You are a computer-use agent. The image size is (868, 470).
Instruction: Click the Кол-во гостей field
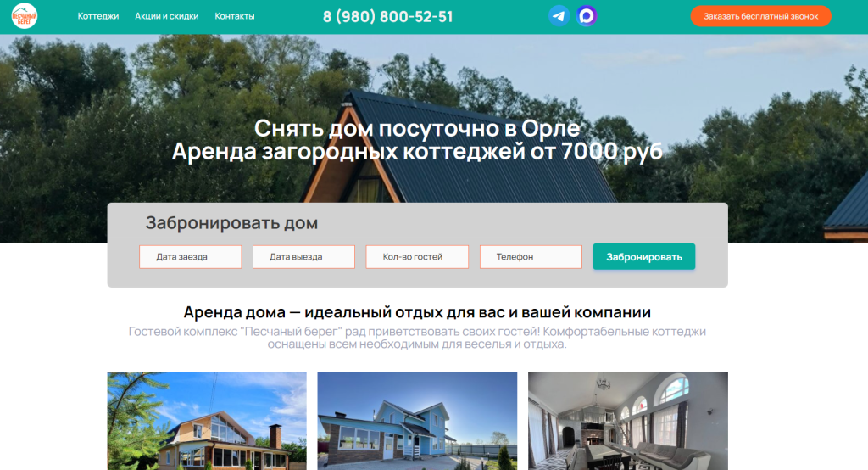417,257
